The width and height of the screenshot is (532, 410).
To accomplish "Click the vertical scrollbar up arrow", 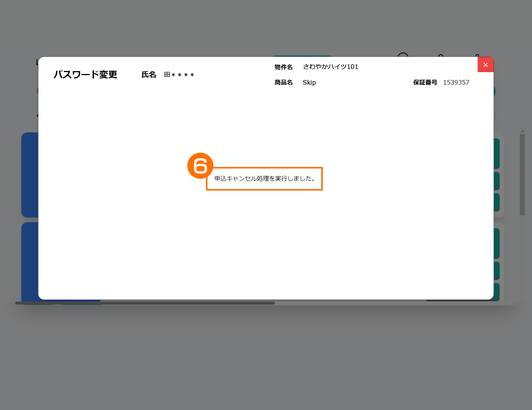I will [x=522, y=131].
